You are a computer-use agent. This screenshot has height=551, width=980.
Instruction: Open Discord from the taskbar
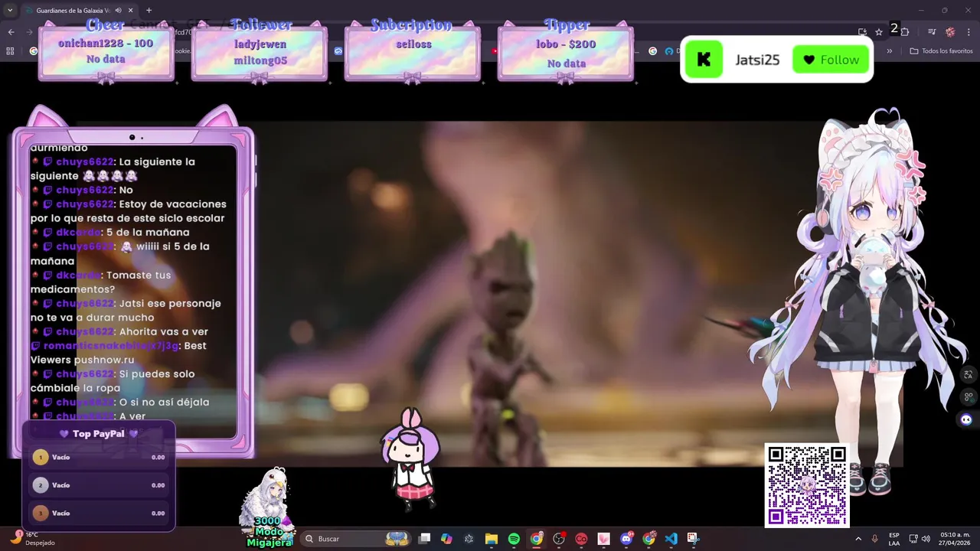click(x=626, y=539)
